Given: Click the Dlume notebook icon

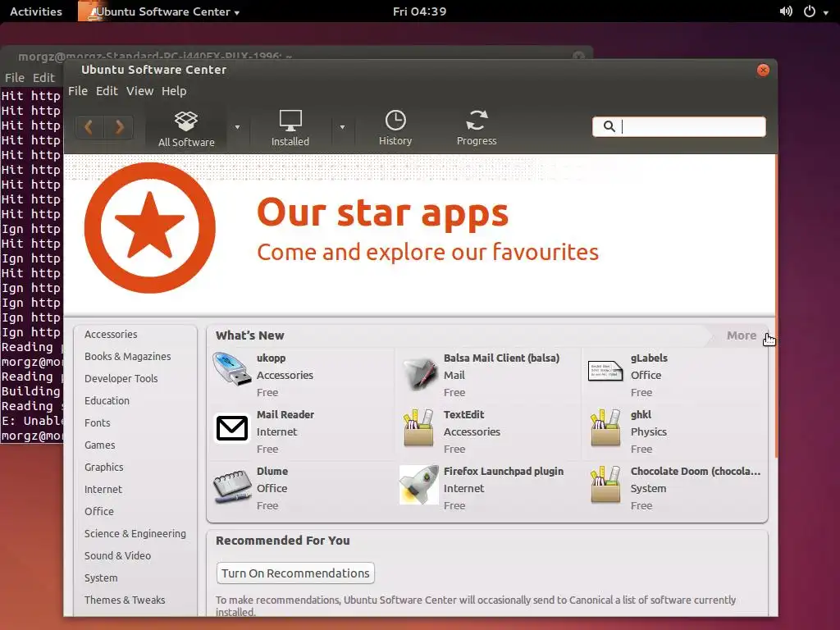Looking at the screenshot, I should [x=232, y=486].
